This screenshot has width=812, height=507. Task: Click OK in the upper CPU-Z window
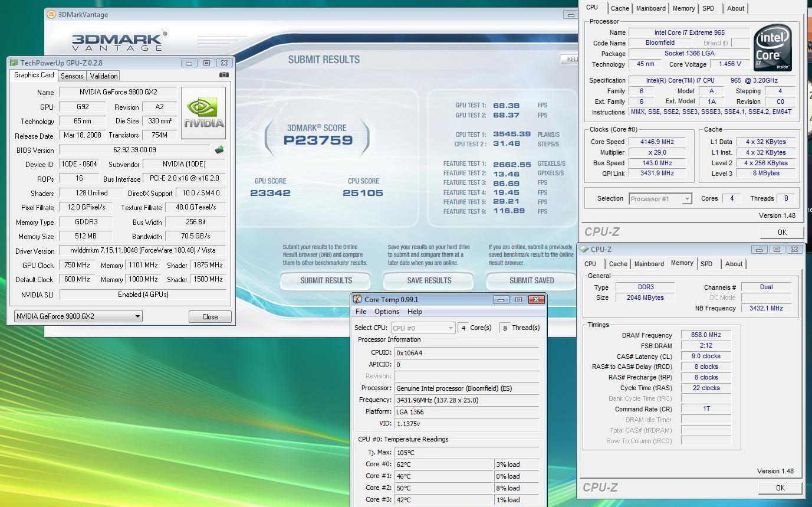point(782,232)
